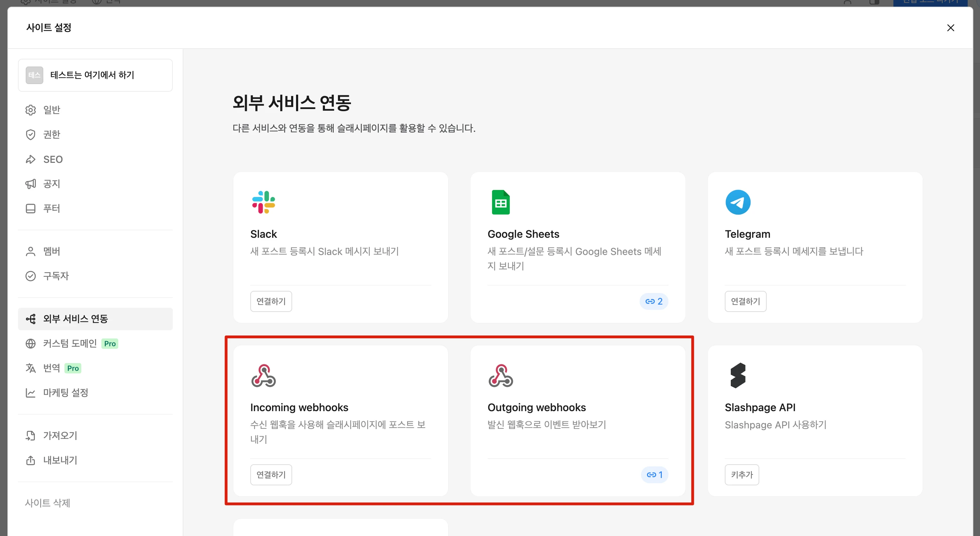The image size is (980, 536).
Task: Click the Google Sheets icon
Action: coord(500,202)
